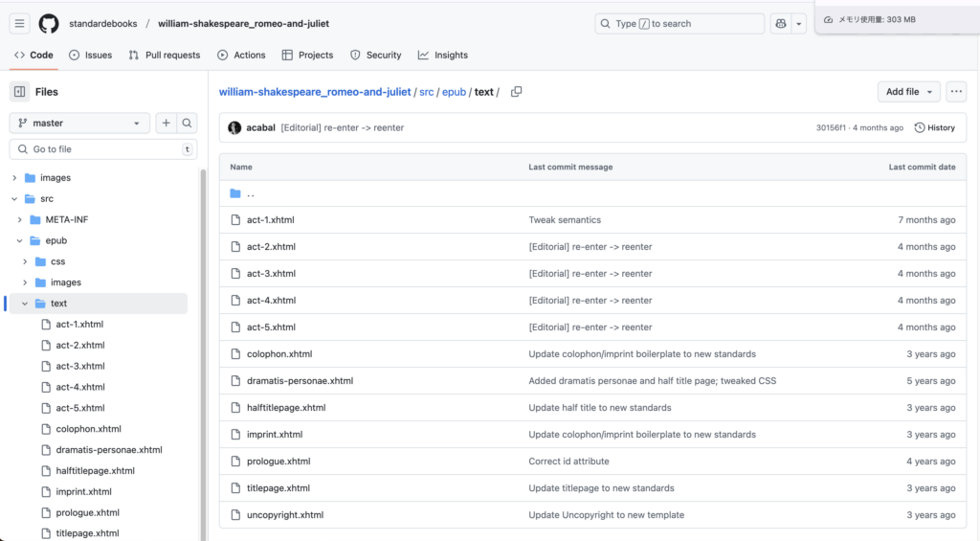Click the plus icon to add file
The width and height of the screenshot is (980, 541).
click(x=167, y=124)
